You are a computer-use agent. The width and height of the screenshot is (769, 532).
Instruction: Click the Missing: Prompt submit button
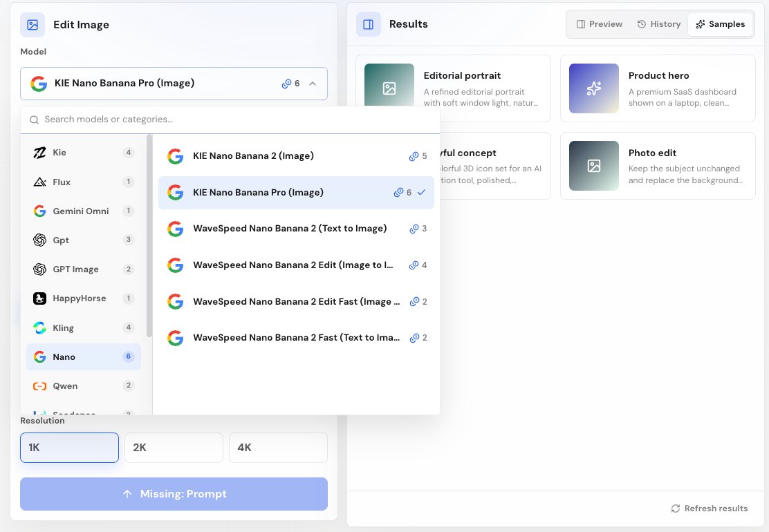pyautogui.click(x=174, y=494)
